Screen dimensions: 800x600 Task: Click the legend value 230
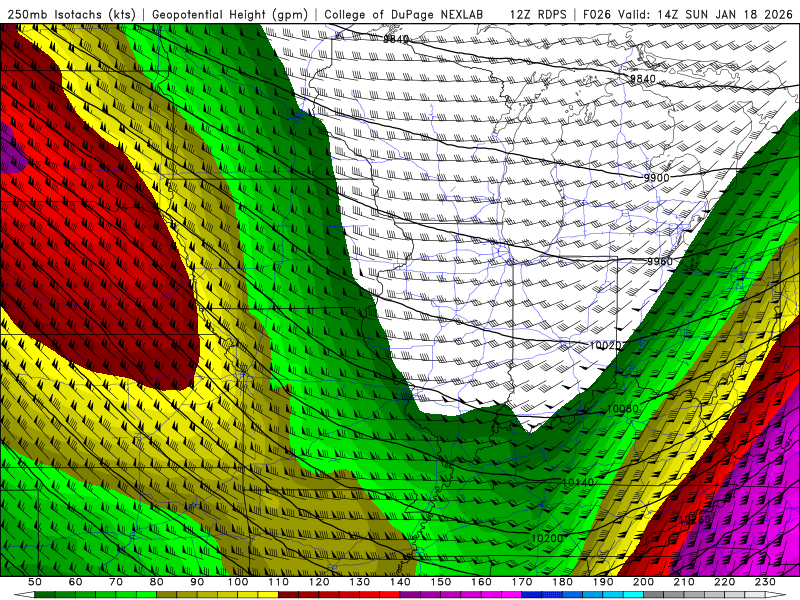[765, 582]
